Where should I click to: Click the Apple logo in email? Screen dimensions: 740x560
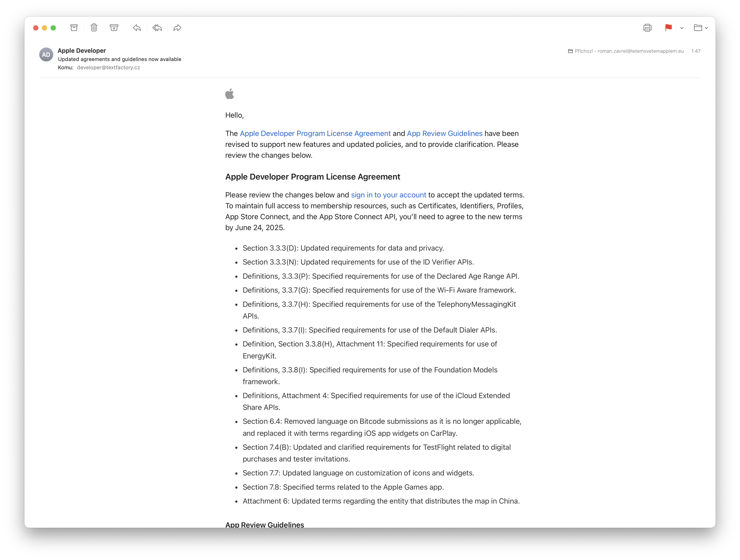click(230, 94)
